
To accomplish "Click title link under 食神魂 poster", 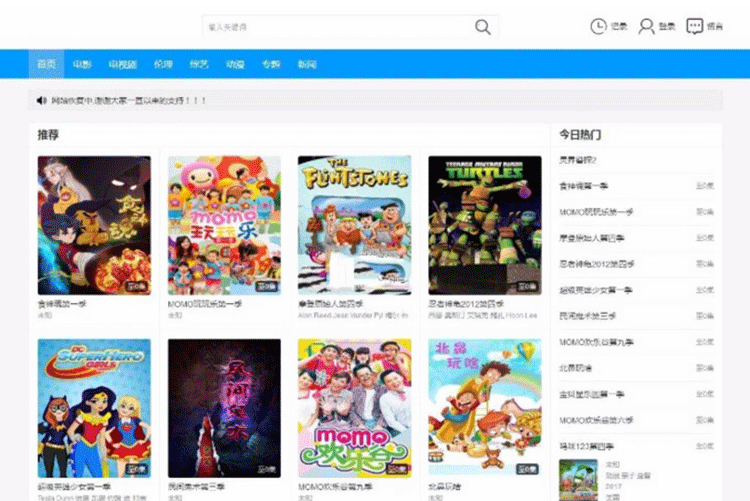I will click(x=62, y=304).
